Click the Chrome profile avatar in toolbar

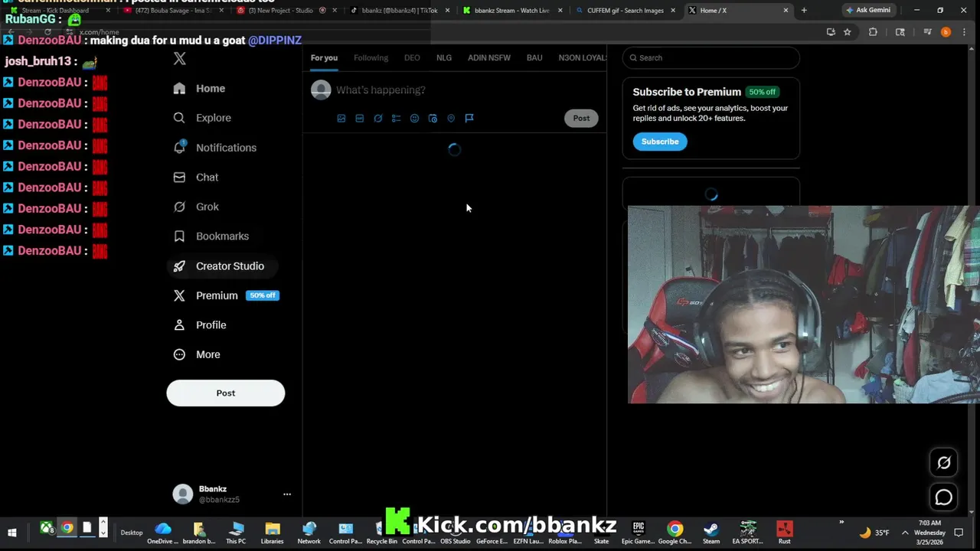coord(946,32)
